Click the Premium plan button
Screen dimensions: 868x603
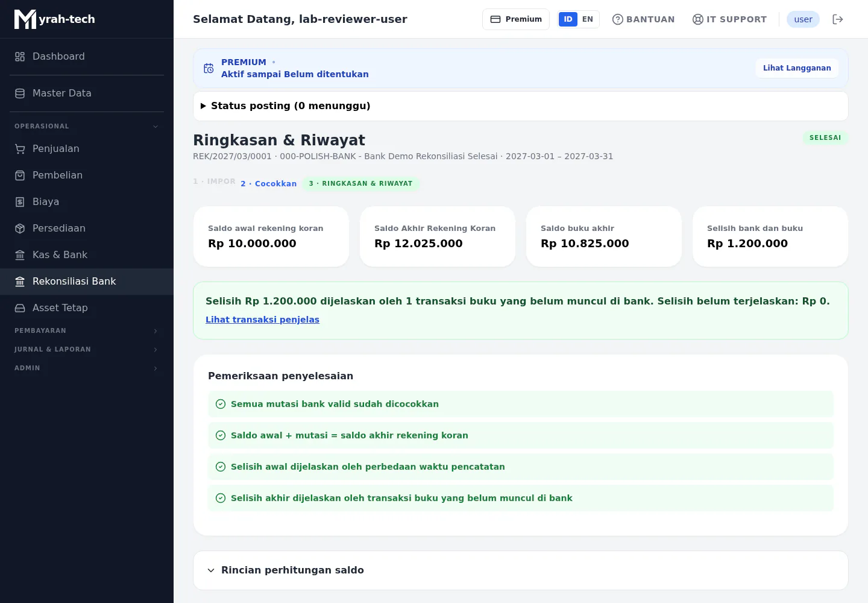(516, 19)
